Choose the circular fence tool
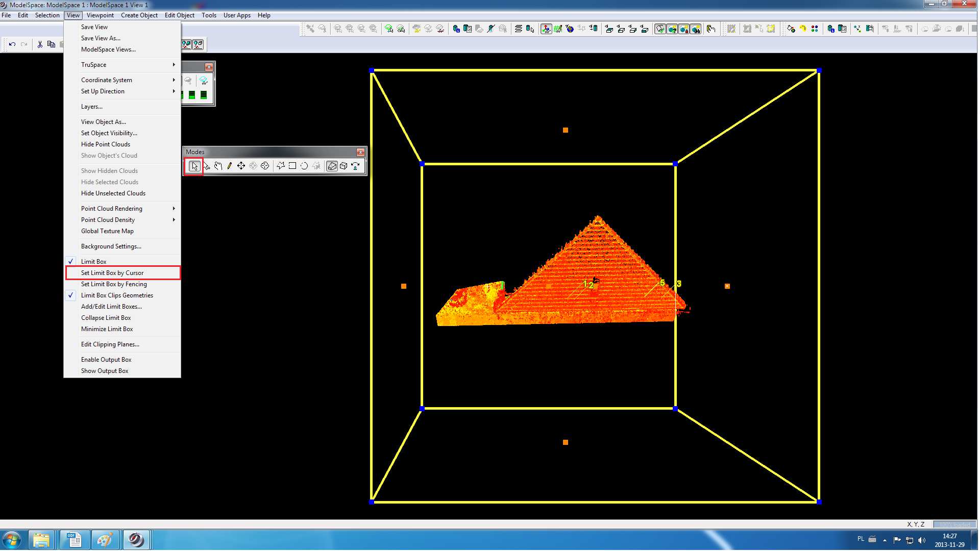The height and width of the screenshot is (551, 980). pos(304,166)
